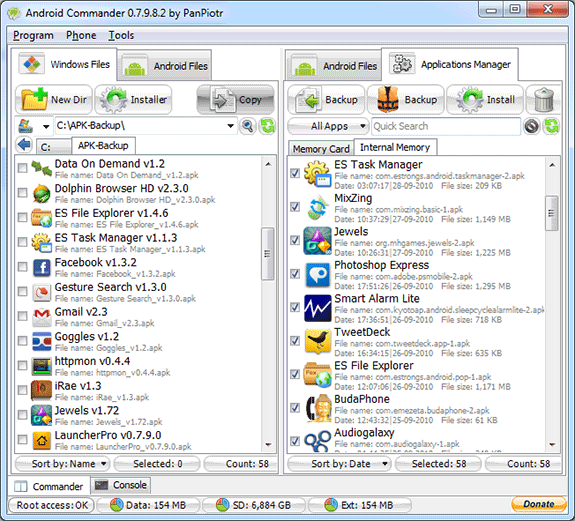Click the Install gear button in Applications Manager
The width and height of the screenshot is (575, 521).
coord(485,99)
